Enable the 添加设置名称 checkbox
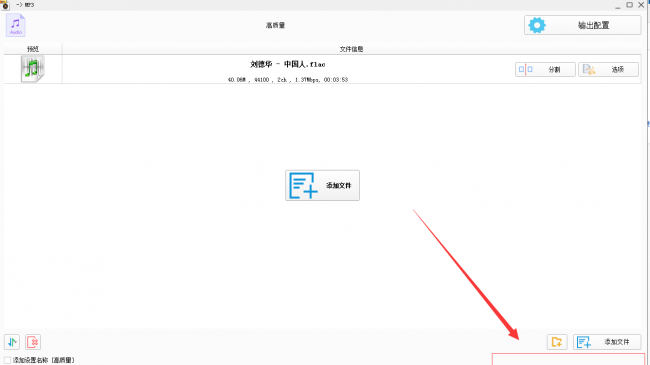Screen dimensions: 650x365 (7, 360)
